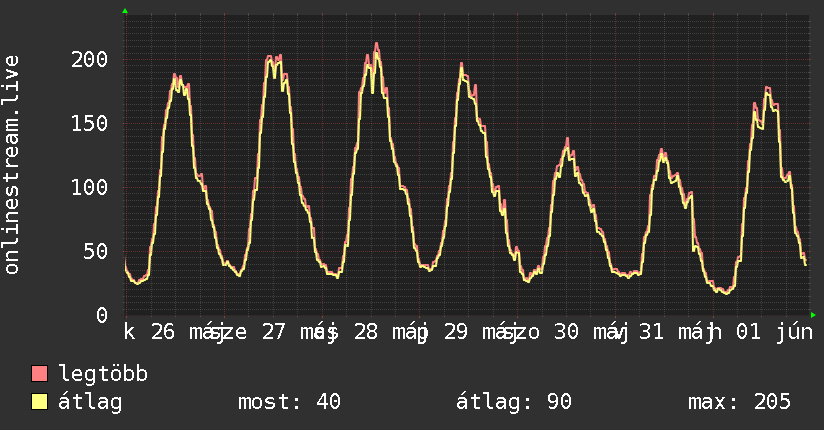Click the 200 y-axis label
Image resolution: width=824 pixels, height=430 pixels.
[x=89, y=59]
